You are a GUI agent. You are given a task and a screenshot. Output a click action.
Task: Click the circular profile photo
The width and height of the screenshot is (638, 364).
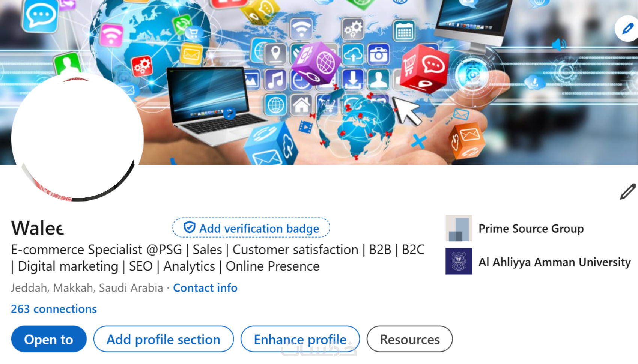78,137
